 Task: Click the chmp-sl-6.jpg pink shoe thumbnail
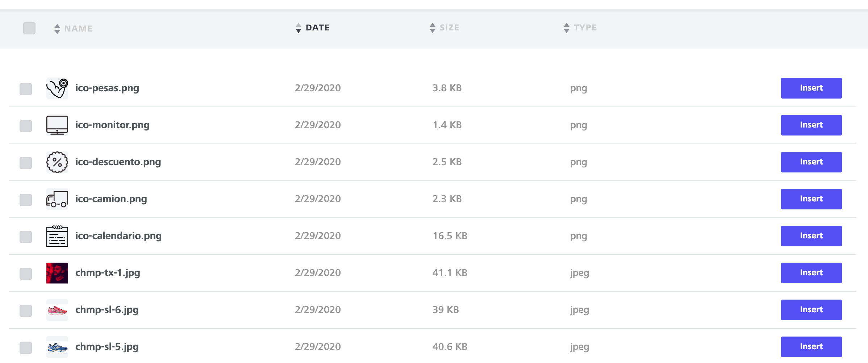tap(57, 310)
